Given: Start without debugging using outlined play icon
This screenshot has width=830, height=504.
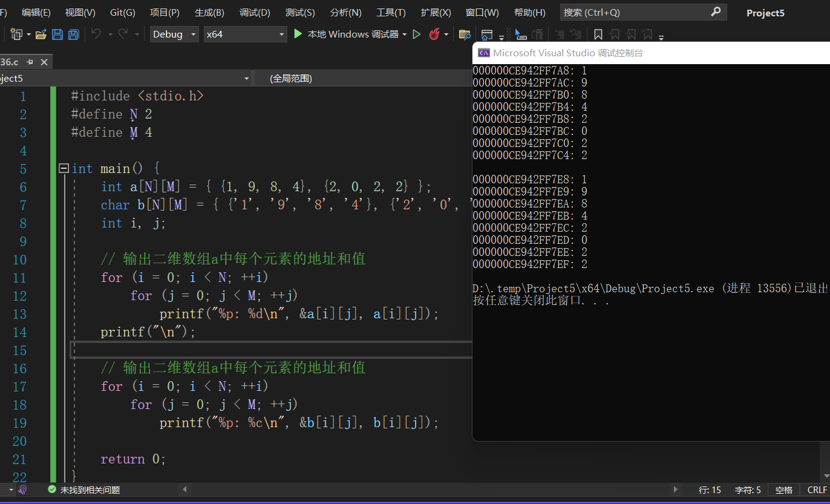Looking at the screenshot, I should click(416, 34).
